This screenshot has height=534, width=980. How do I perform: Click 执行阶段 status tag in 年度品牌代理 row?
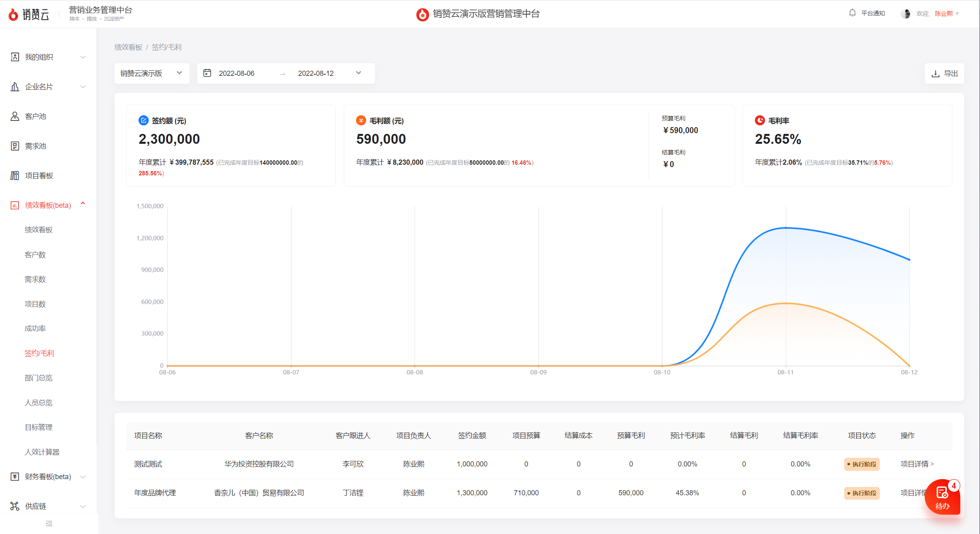(862, 493)
